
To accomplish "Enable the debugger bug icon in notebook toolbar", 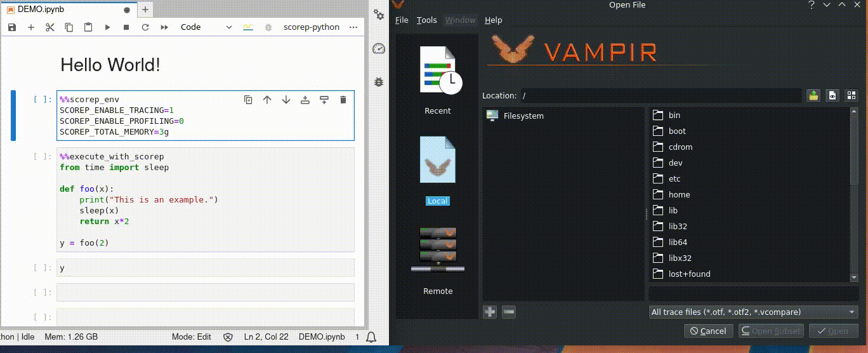I will [268, 27].
